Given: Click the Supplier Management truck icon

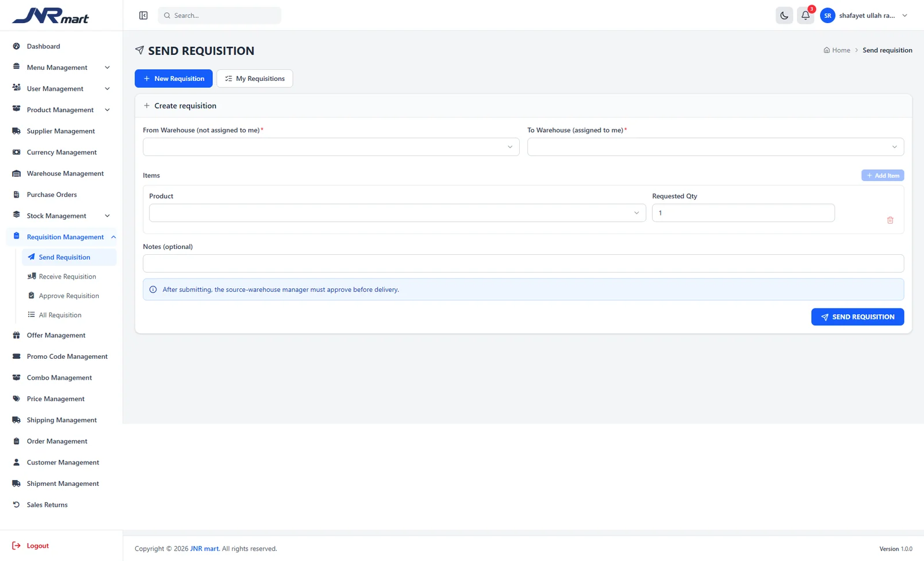Looking at the screenshot, I should [16, 131].
